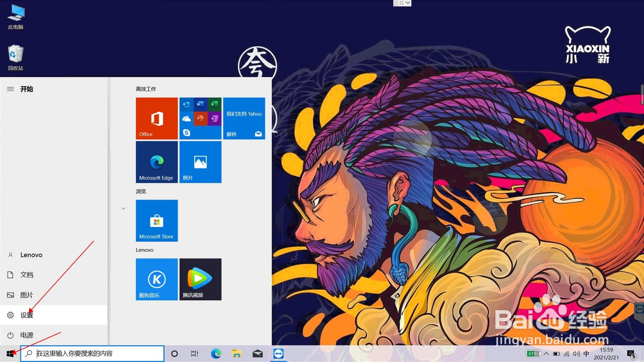Toggle the 中 input method indicator
The image size is (644, 362).
586,354
